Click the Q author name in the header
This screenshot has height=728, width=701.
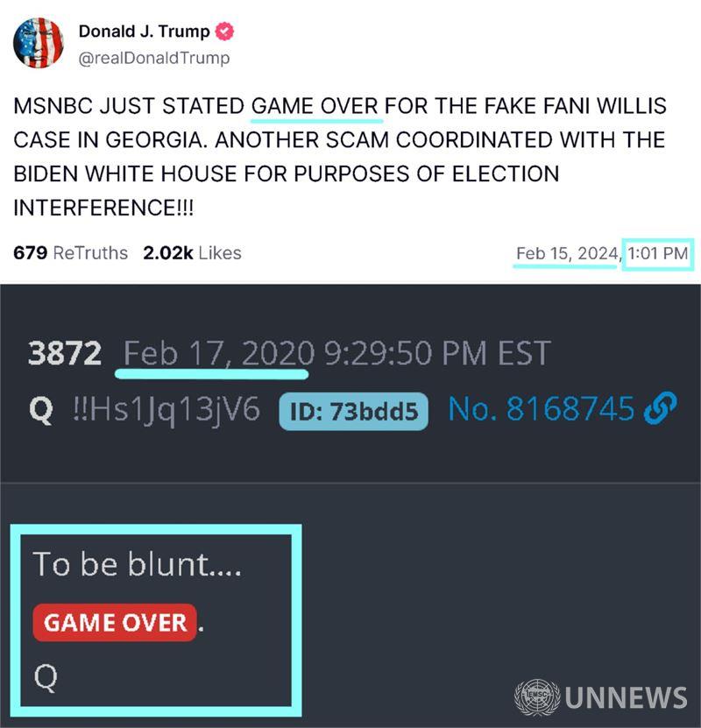coord(41,410)
